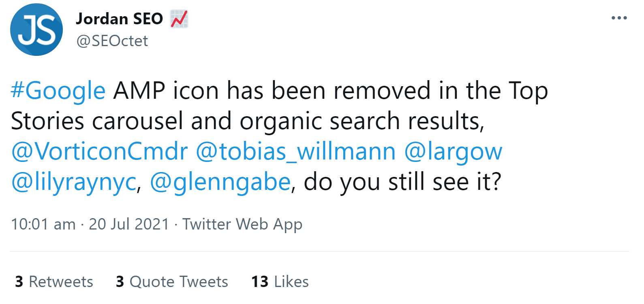Open the Twitter Web App source link
Image resolution: width=644 pixels, height=304 pixels.
[242, 224]
